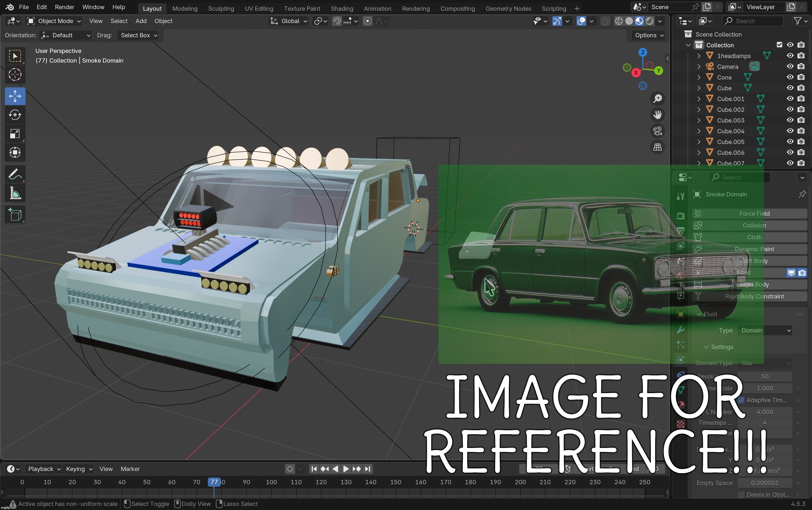Jump to the last frame with playback control
The width and height of the screenshot is (812, 510).
coord(367,469)
